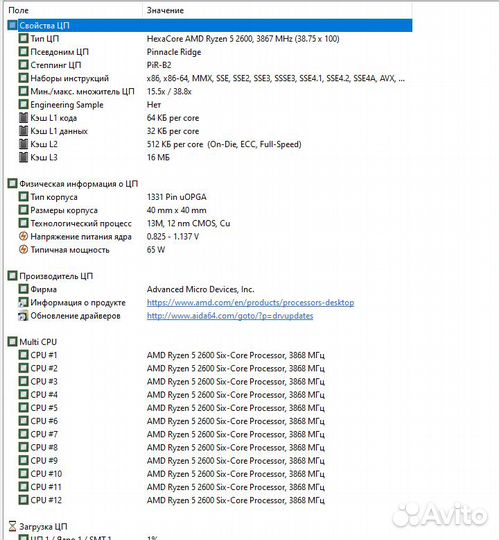The image size is (499, 540).
Task: Select the CPU #8 row label
Action: click(x=44, y=448)
